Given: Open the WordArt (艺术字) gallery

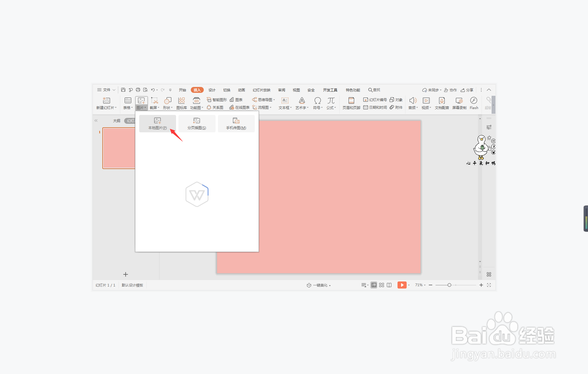Looking at the screenshot, I should (x=302, y=103).
